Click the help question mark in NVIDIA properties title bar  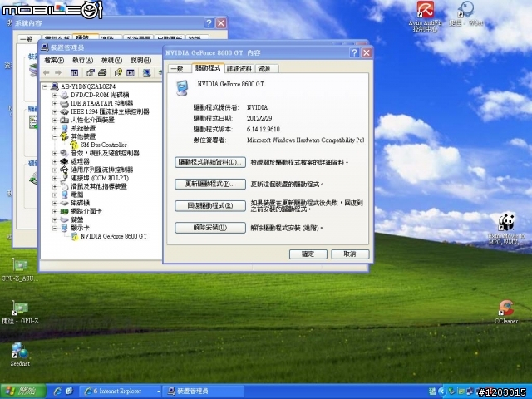click(354, 52)
